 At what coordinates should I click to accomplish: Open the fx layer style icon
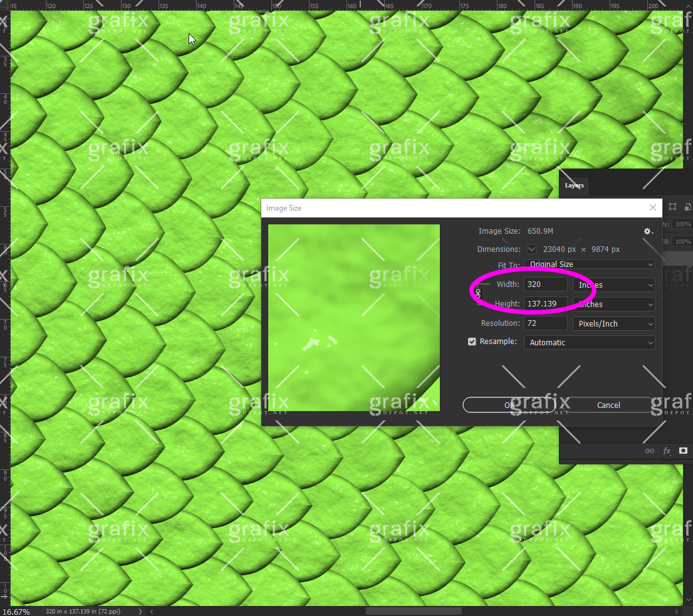click(667, 451)
